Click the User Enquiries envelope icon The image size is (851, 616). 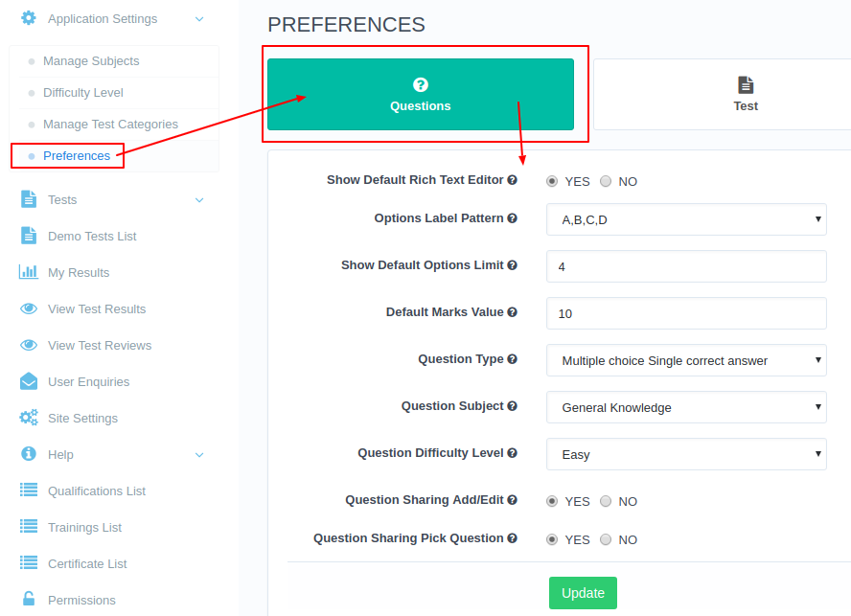click(x=29, y=381)
